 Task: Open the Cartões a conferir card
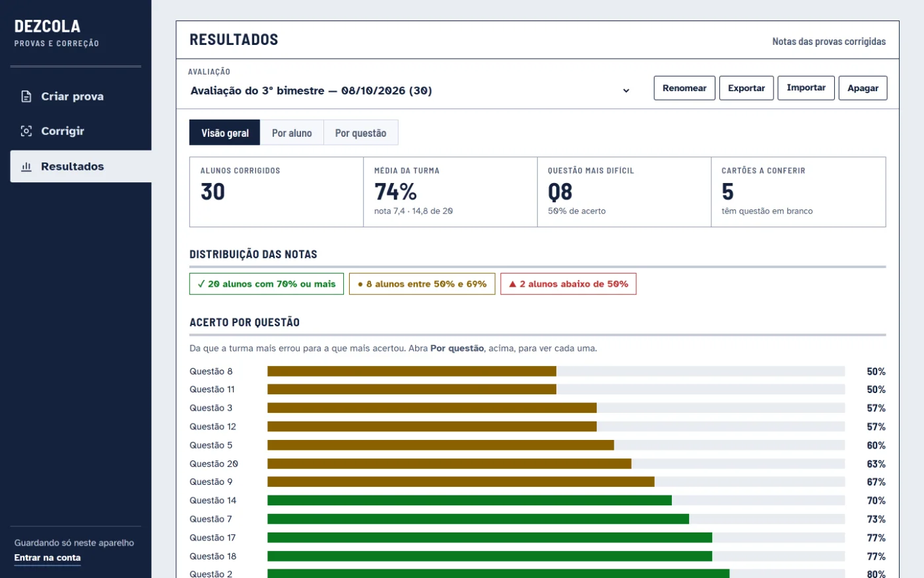click(799, 192)
